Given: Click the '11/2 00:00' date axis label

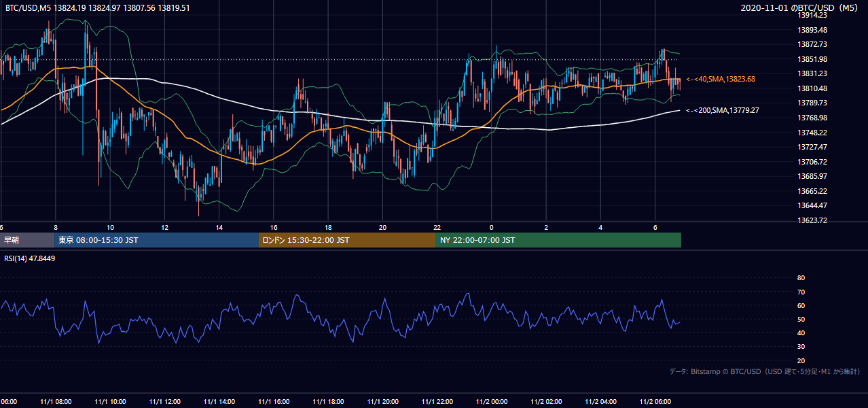Looking at the screenshot, I should pos(492,402).
